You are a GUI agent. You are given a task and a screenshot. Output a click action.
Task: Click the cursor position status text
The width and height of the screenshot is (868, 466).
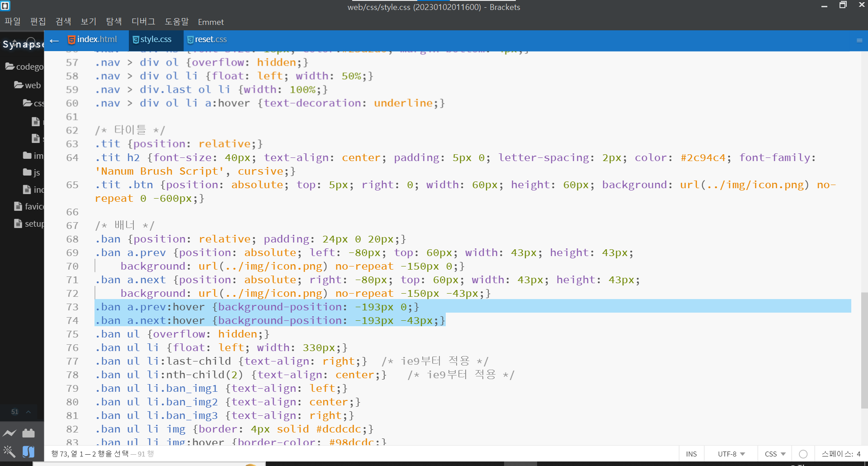pos(103,453)
